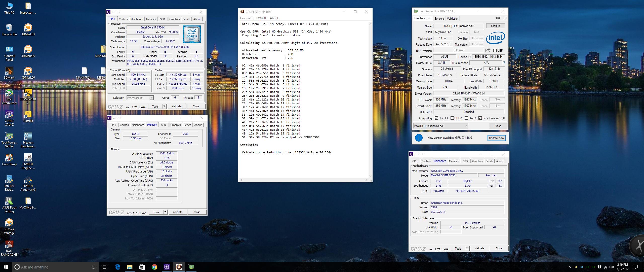The height and width of the screenshot is (272, 644).
Task: Launch ROG RAMCACHE desktop shortcut
Action: click(9, 248)
